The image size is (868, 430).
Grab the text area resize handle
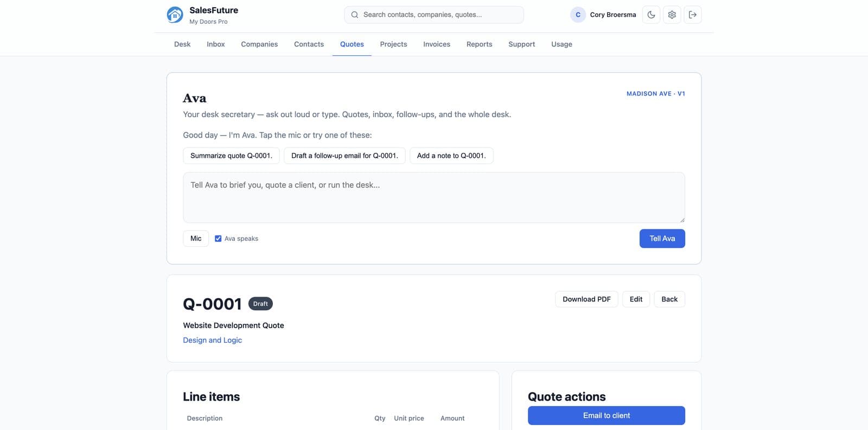tap(682, 220)
